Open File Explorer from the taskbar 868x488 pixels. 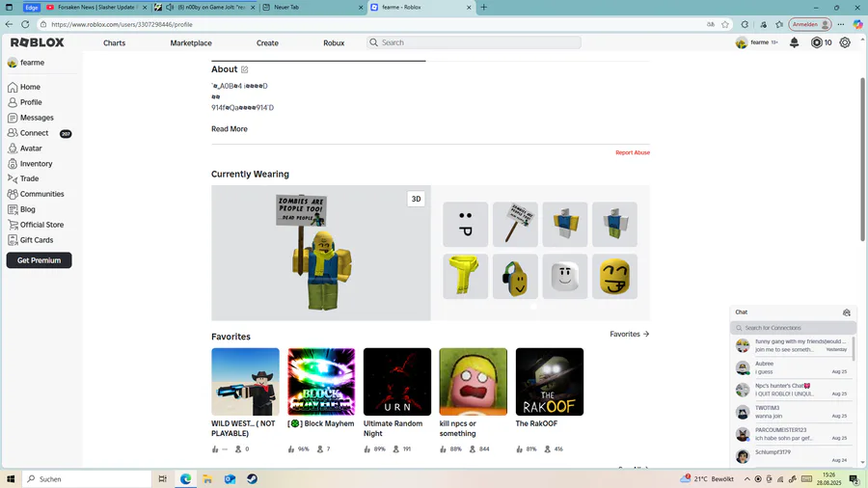(207, 479)
